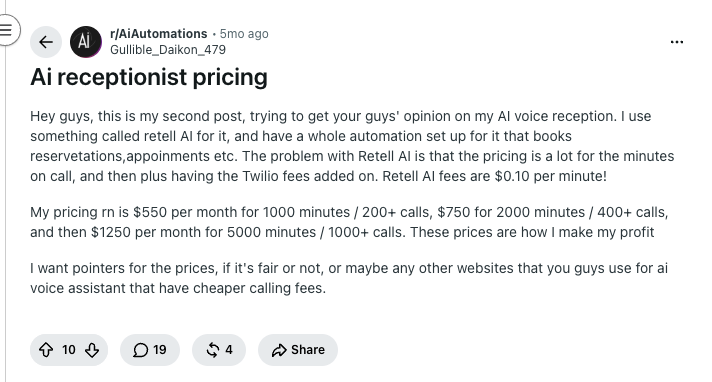The width and height of the screenshot is (712, 382).
Task: Open the three-dot post options menu
Action: [677, 42]
